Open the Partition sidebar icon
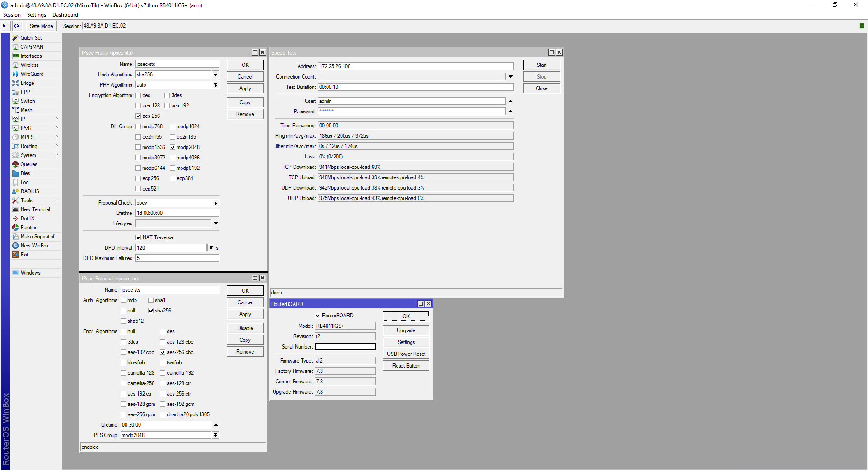The width and height of the screenshot is (868, 470). (x=15, y=228)
